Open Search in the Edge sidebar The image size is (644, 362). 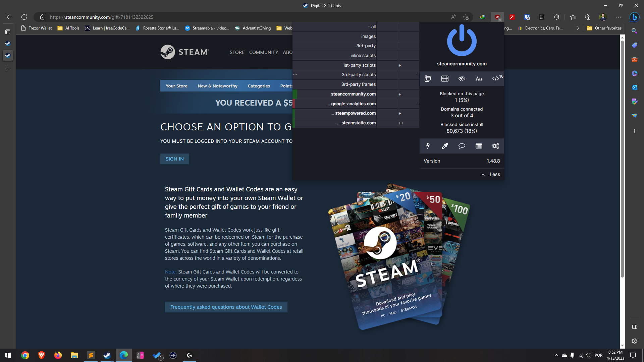pos(634,31)
